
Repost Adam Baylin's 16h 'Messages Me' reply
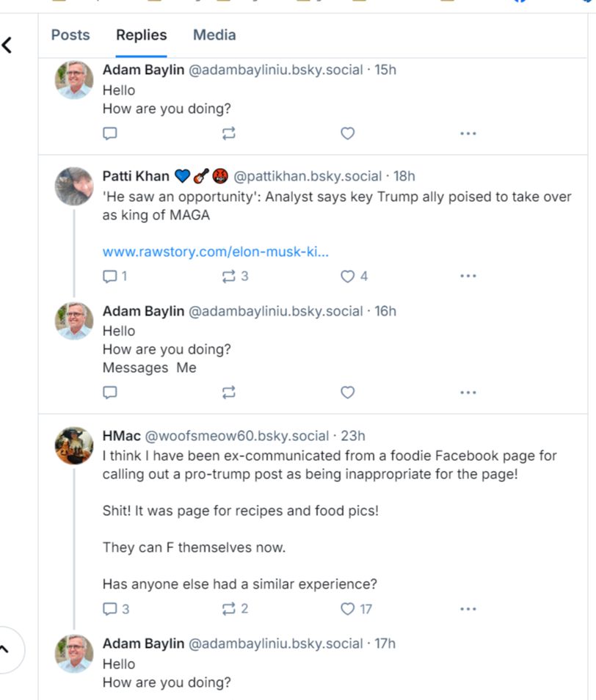point(229,393)
